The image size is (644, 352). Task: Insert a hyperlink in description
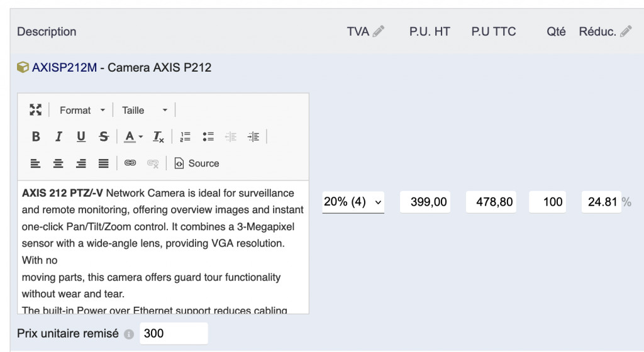[x=130, y=163]
